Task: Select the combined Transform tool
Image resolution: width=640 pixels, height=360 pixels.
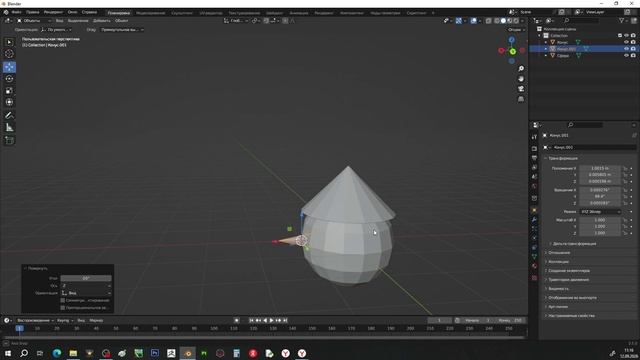Action: (x=9, y=102)
